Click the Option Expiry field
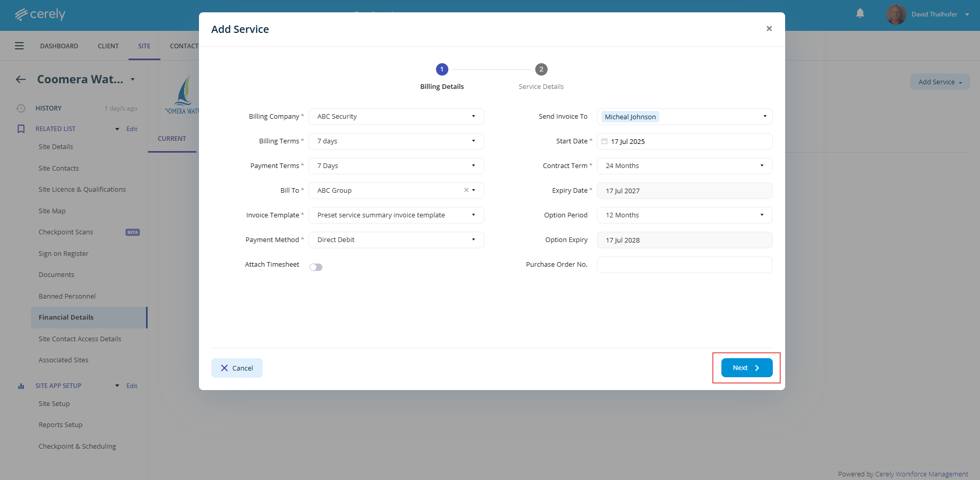The height and width of the screenshot is (480, 980). (685, 240)
